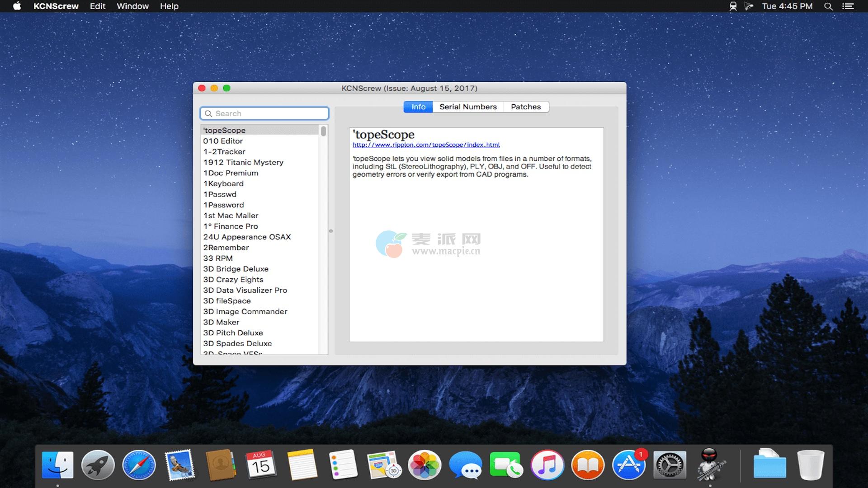Select 1Password in the app list
868x488 pixels.
coord(223,205)
